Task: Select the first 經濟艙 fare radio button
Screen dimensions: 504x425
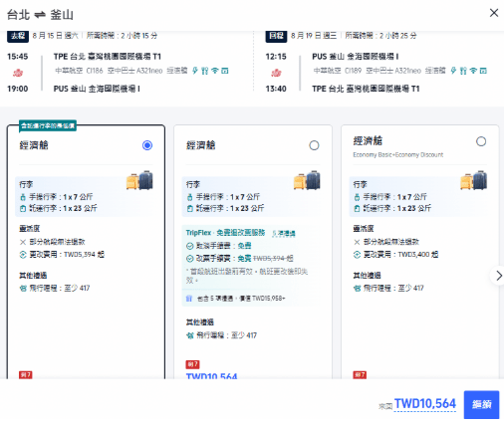Action: 147,145
